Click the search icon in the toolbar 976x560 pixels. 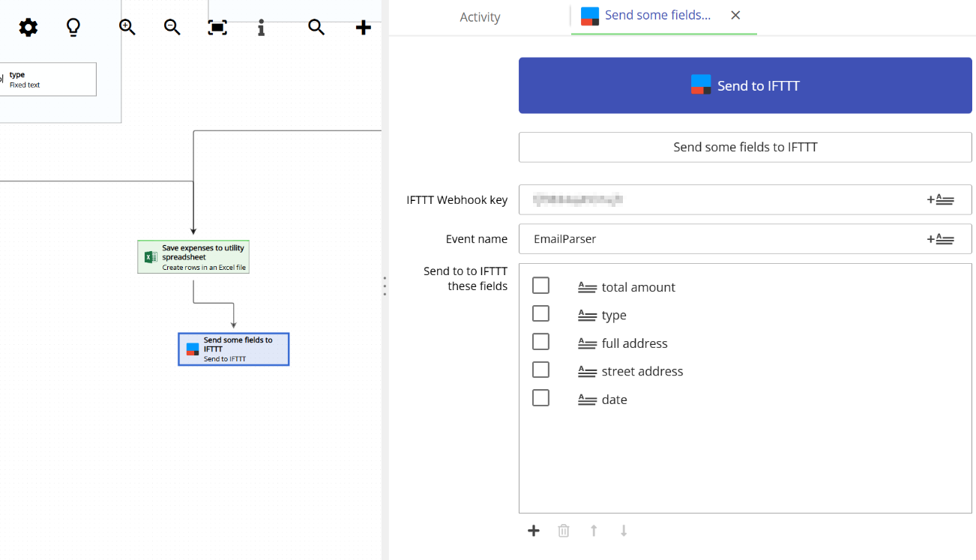(316, 28)
